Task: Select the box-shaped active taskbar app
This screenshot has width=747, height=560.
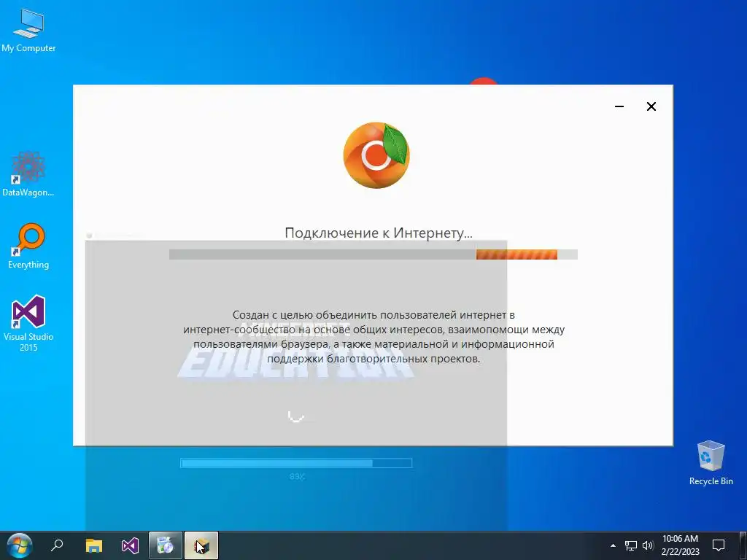Action: pyautogui.click(x=201, y=545)
